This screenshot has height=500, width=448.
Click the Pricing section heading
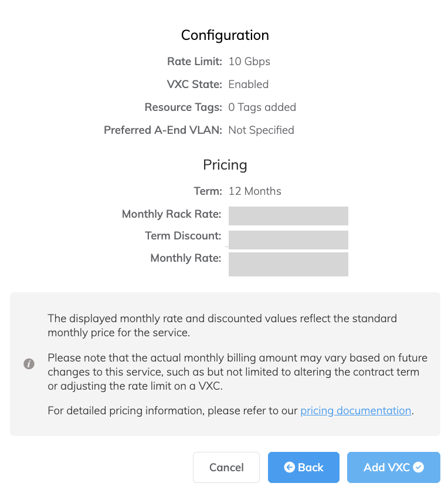225,165
